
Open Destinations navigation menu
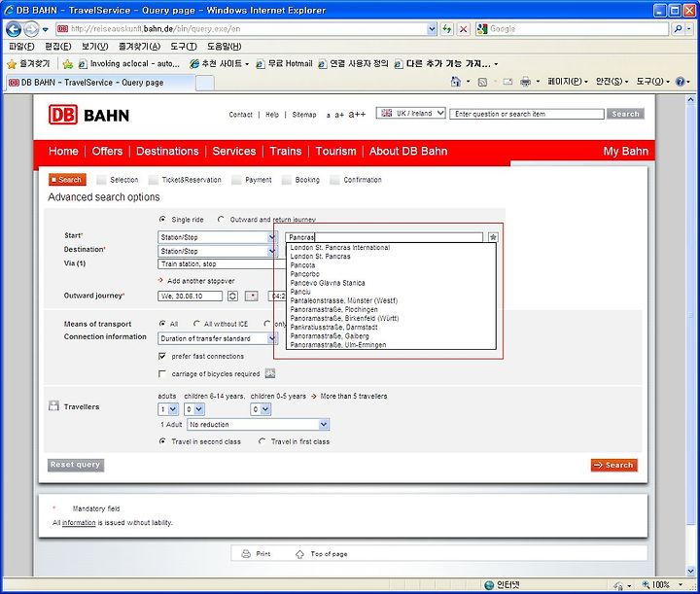pyautogui.click(x=167, y=152)
